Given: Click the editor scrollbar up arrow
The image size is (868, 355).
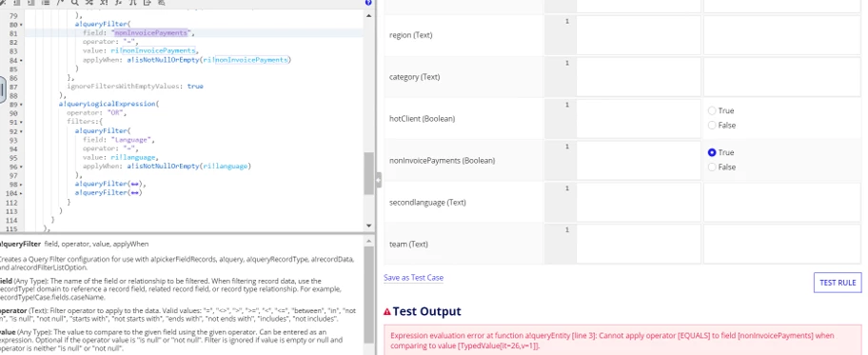Looking at the screenshot, I should [369, 15].
